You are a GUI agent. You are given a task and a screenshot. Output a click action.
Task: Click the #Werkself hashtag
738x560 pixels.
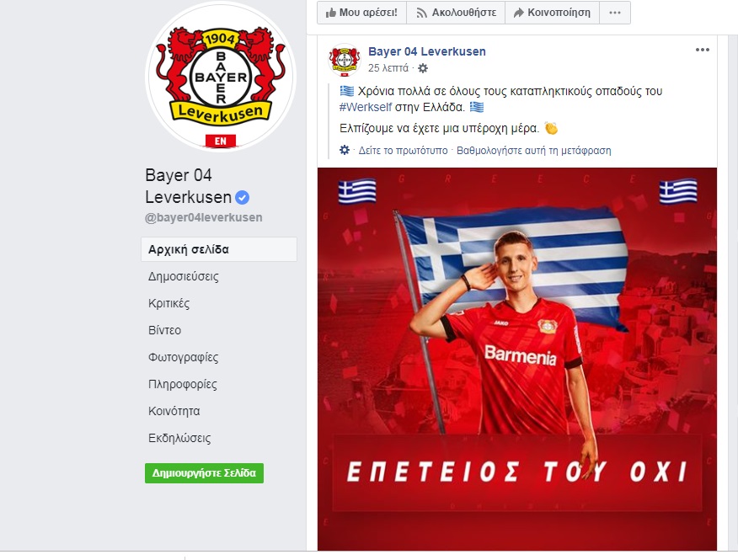[366, 107]
